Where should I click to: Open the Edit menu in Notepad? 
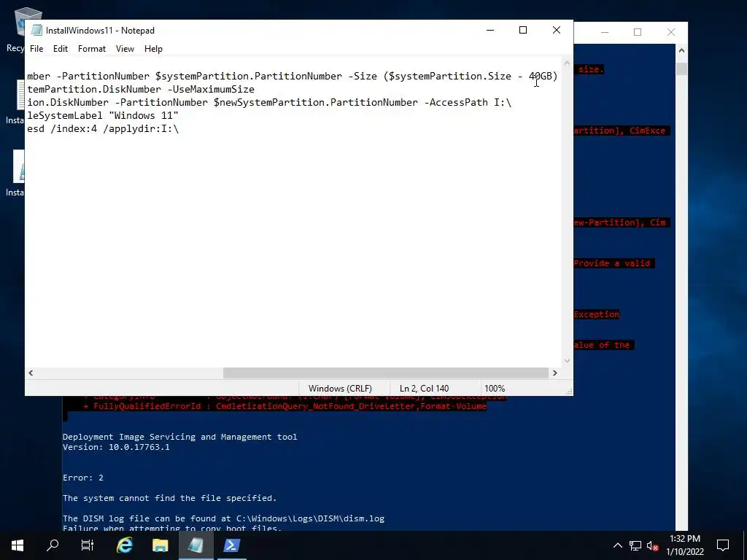(60, 49)
